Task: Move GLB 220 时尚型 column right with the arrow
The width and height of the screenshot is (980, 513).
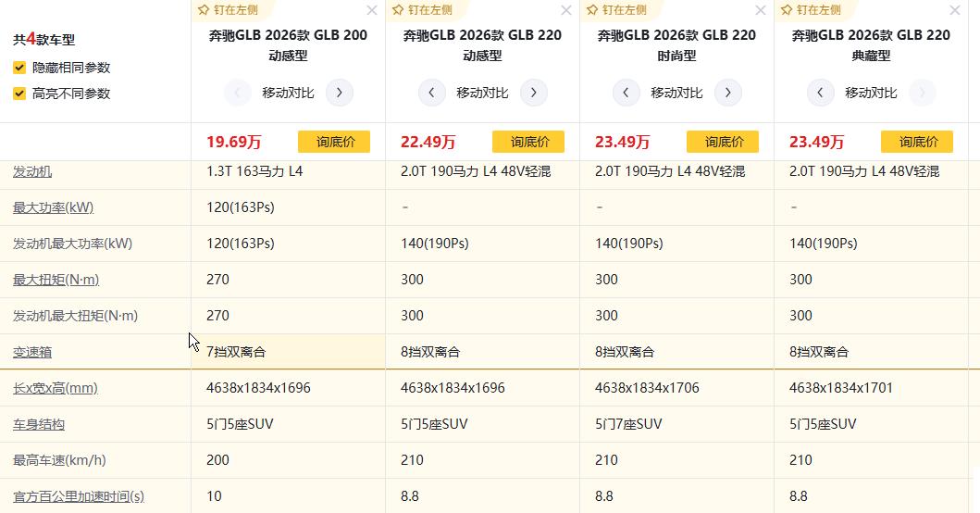Action: (x=728, y=93)
